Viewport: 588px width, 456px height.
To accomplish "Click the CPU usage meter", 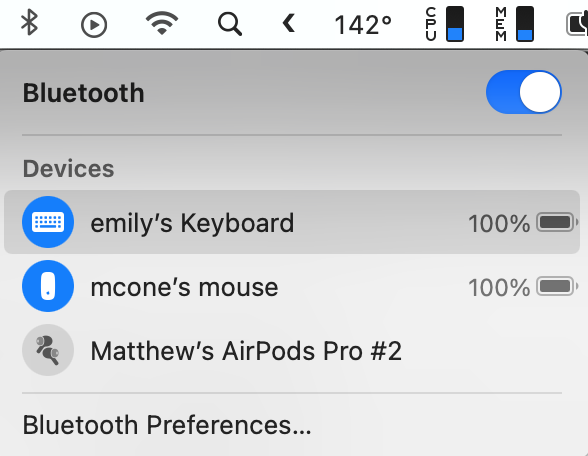I will 445,24.
